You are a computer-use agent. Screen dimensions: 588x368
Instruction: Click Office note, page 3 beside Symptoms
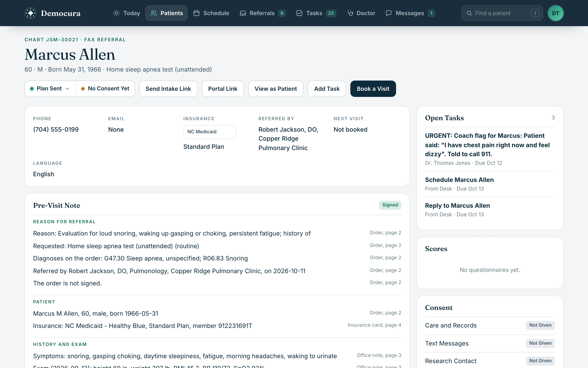pyautogui.click(x=379, y=355)
